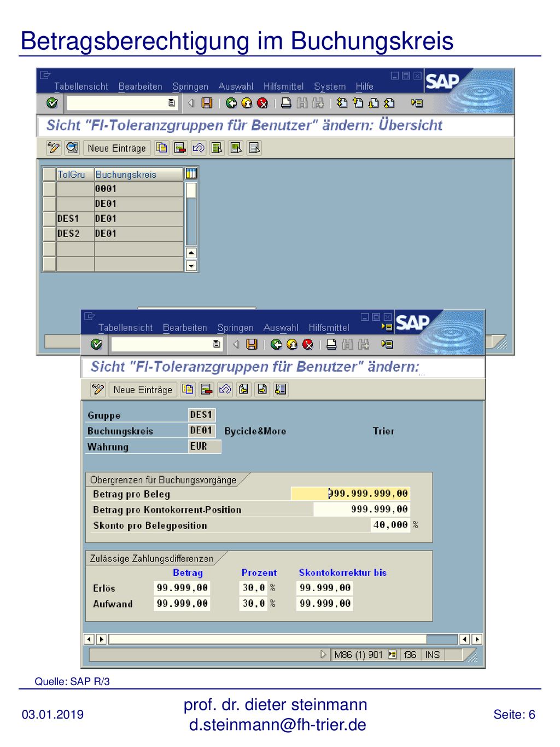The image size is (560, 747).
Task: Click Find binoculars icon in the back window
Action: [x=302, y=103]
